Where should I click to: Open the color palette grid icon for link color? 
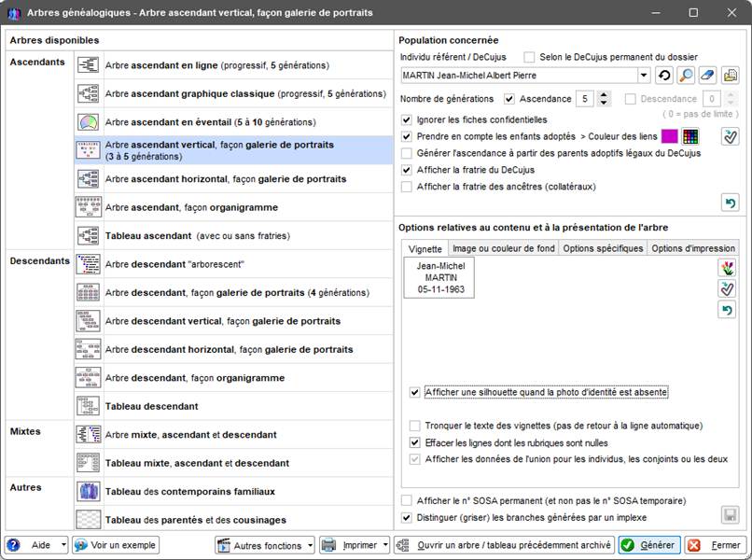[690, 137]
